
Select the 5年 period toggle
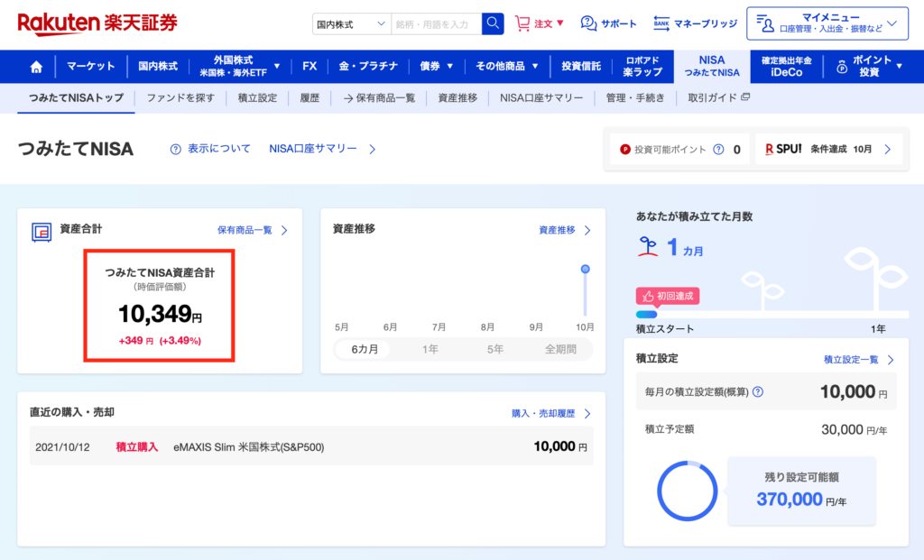click(495, 349)
